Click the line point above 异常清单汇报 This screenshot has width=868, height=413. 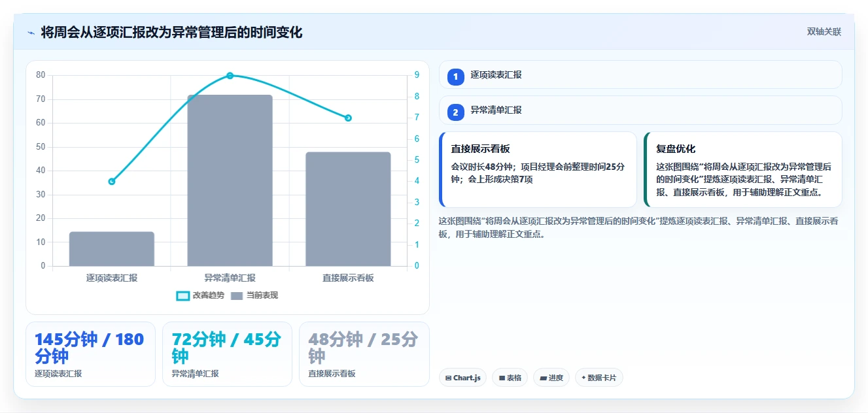(230, 76)
